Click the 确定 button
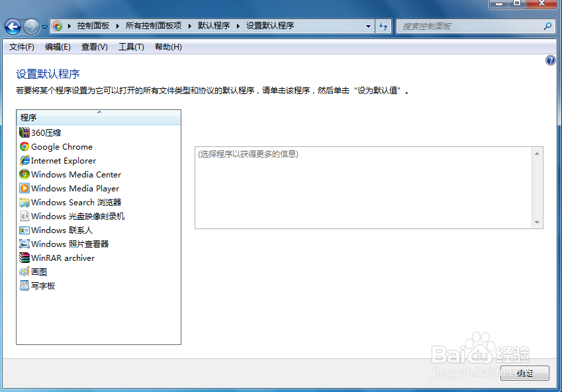 (525, 373)
